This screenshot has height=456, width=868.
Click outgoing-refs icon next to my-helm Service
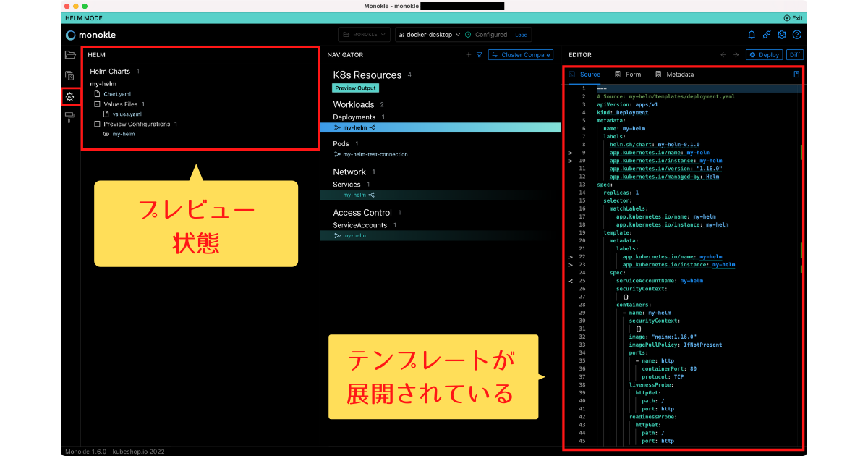[x=371, y=195]
